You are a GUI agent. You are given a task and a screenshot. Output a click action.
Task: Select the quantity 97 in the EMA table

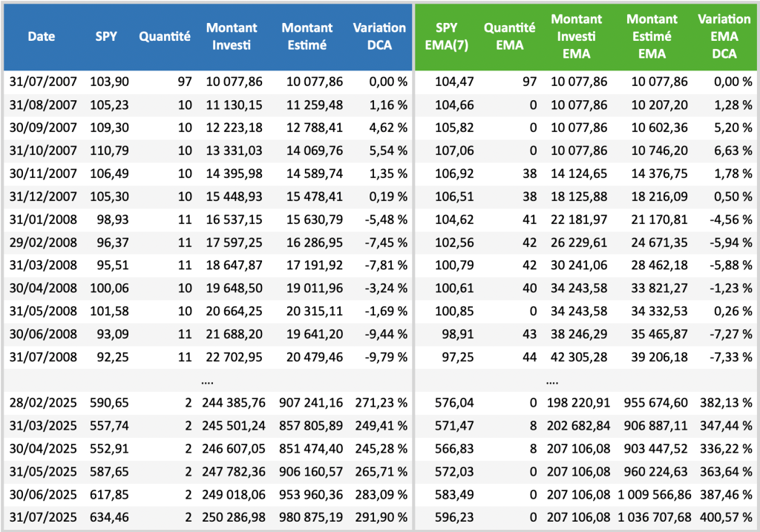(x=528, y=82)
